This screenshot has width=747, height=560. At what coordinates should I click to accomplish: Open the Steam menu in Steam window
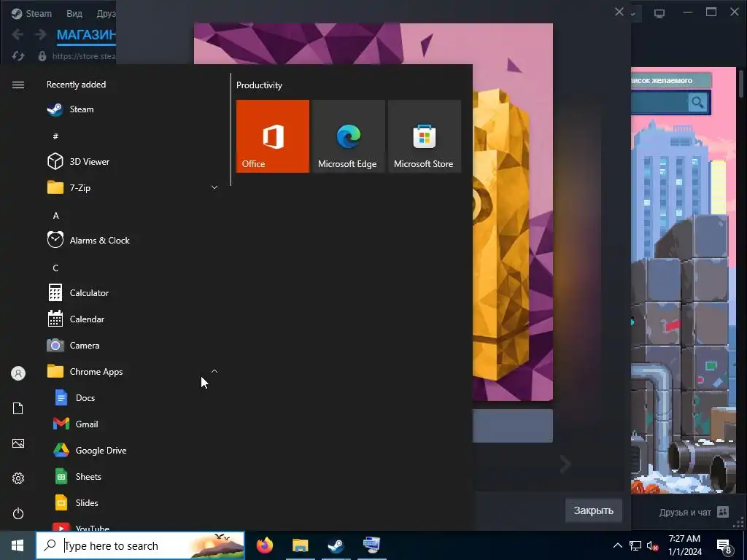click(x=39, y=13)
